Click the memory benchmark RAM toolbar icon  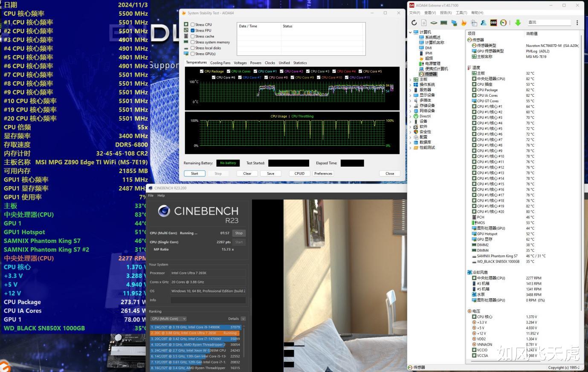pos(443,23)
